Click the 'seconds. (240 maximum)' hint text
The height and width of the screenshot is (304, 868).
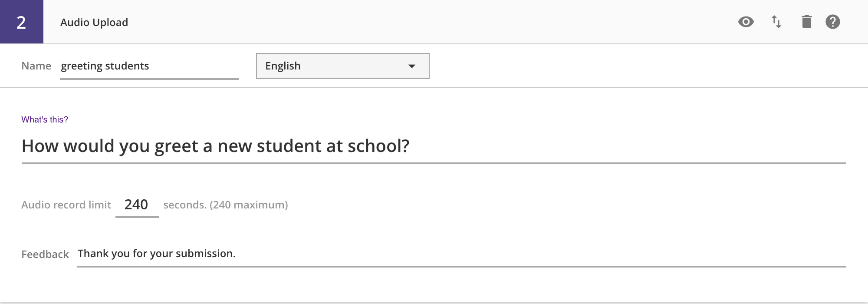tap(225, 205)
